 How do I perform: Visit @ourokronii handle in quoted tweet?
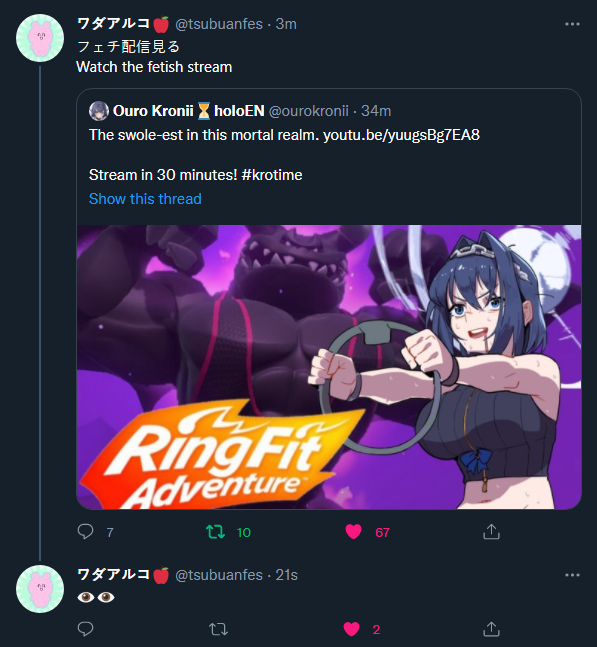point(309,111)
